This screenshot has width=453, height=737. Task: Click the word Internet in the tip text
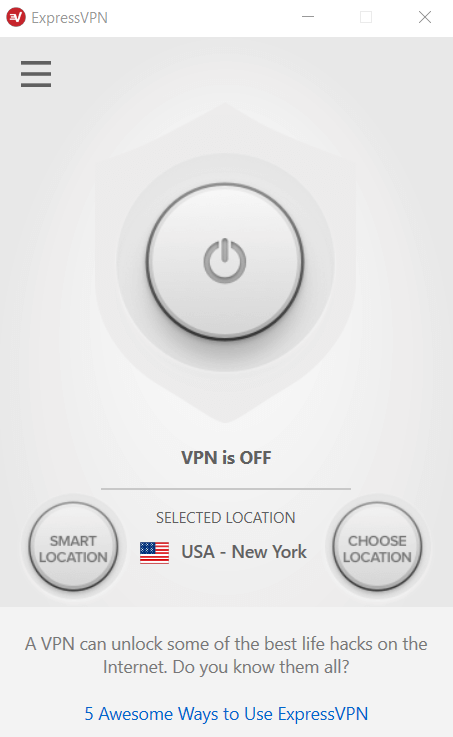point(134,667)
